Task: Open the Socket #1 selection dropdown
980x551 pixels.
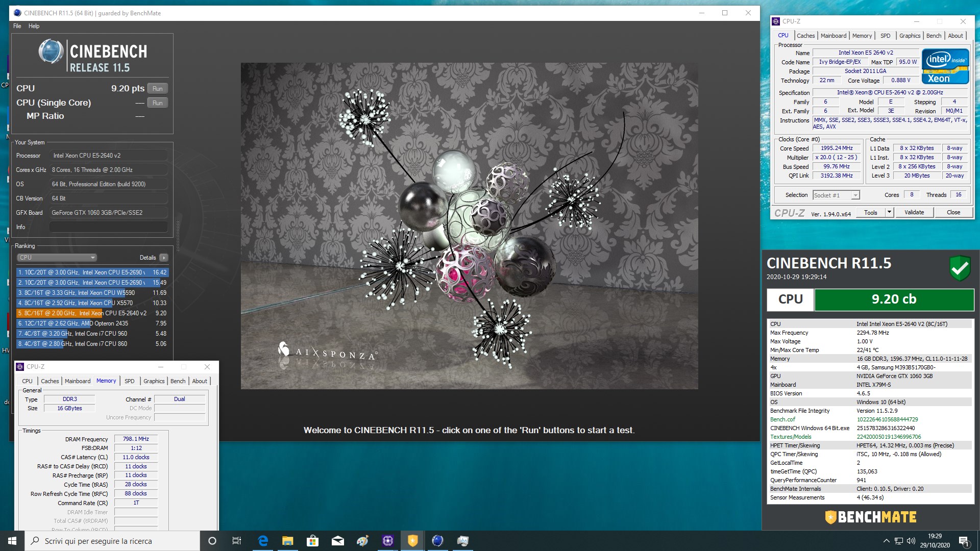Action: (836, 195)
